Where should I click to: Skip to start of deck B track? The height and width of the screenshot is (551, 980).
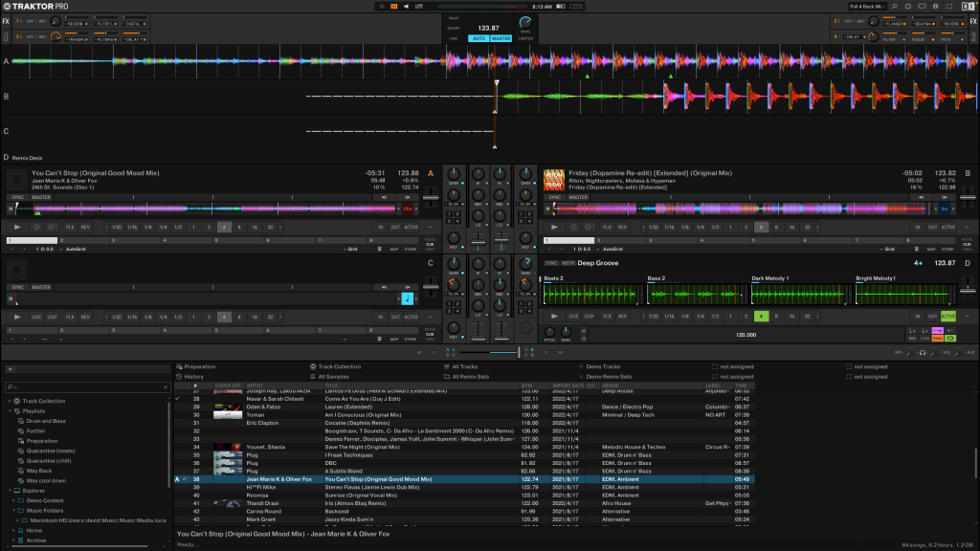pos(548,209)
